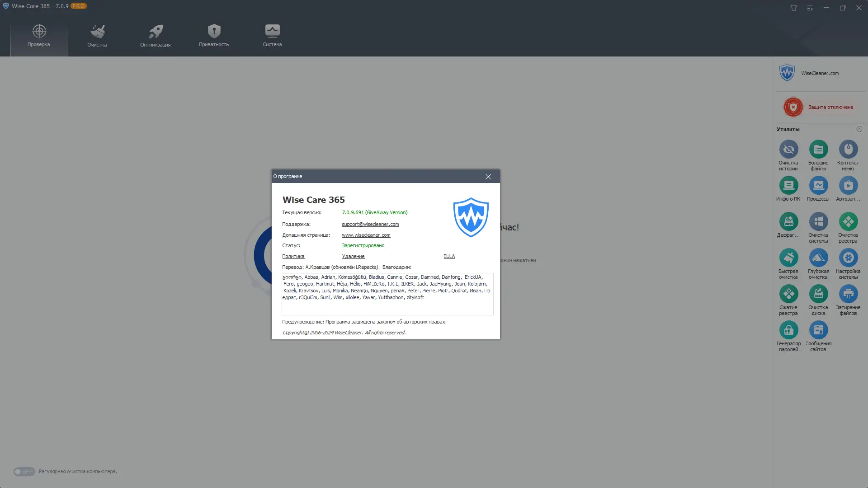Open the main menu icon in title bar
The width and height of the screenshot is (868, 488).
[810, 8]
